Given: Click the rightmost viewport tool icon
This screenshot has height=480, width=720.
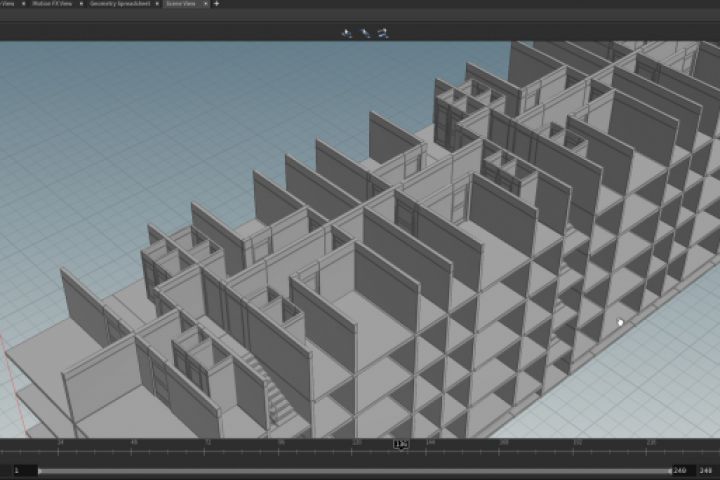Looking at the screenshot, I should point(383,33).
